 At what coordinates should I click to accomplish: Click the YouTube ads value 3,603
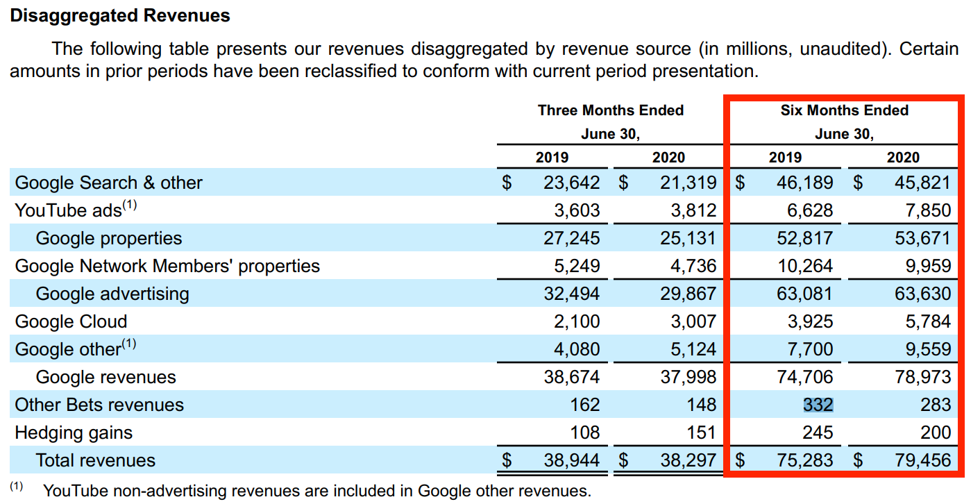pyautogui.click(x=577, y=210)
